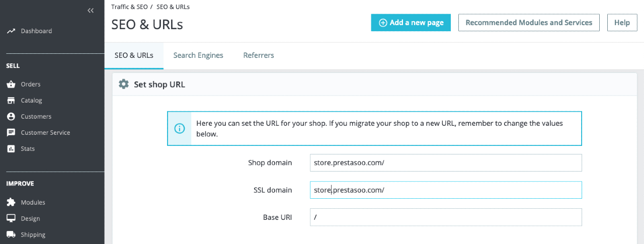The height and width of the screenshot is (244, 644).
Task: Go to the Design section
Action: point(30,218)
